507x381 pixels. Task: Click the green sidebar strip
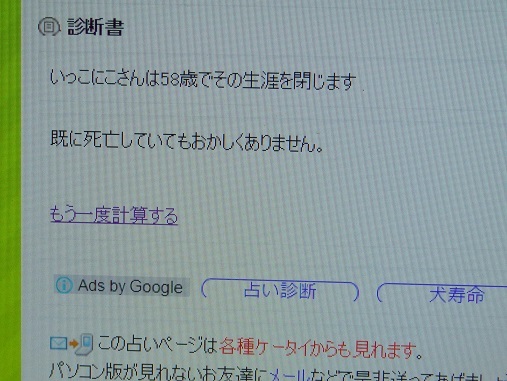click(10, 190)
